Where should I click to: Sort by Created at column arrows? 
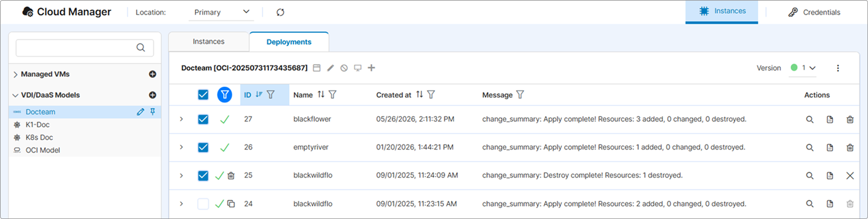(419, 94)
